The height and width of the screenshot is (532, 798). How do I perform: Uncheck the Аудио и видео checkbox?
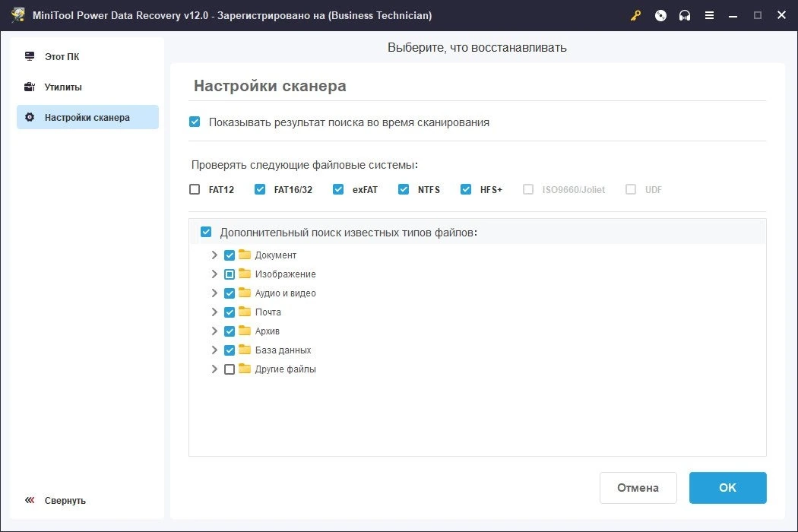pos(230,293)
